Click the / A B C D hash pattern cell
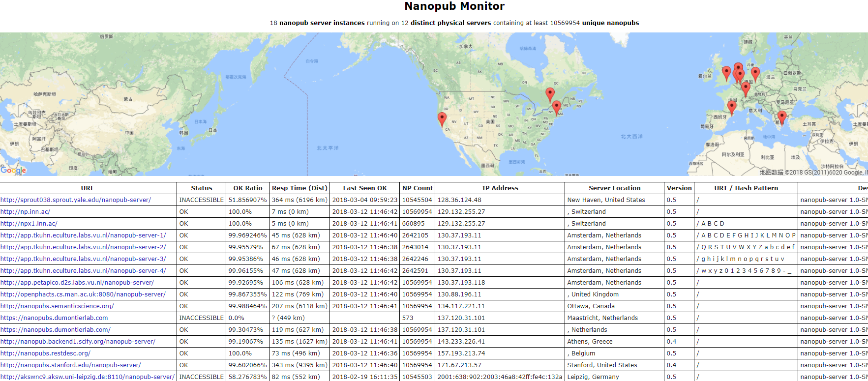Screen dimensions: 868x381 746,224
